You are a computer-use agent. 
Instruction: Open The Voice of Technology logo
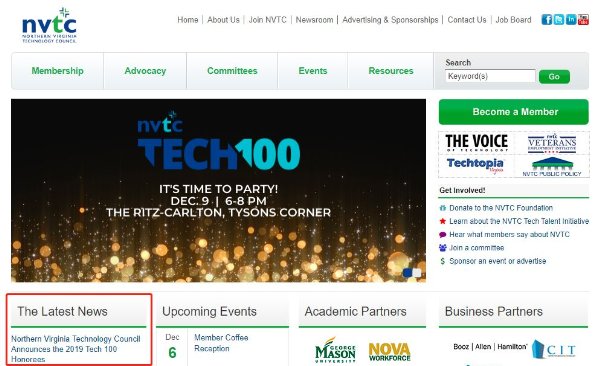[x=476, y=142]
